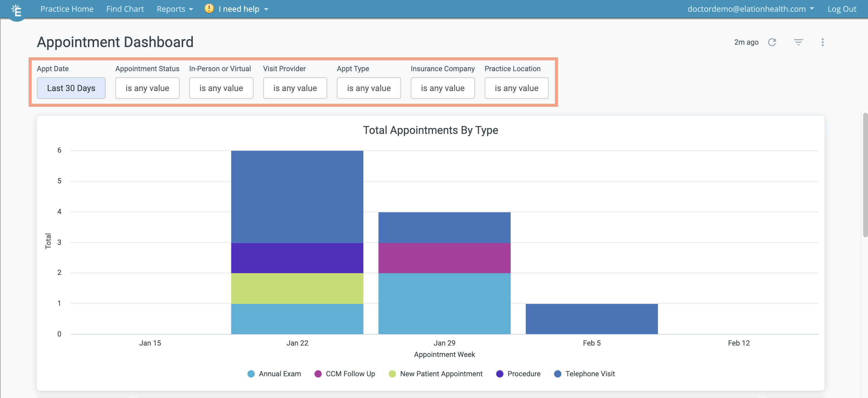Navigate to Practice Home

click(x=67, y=9)
